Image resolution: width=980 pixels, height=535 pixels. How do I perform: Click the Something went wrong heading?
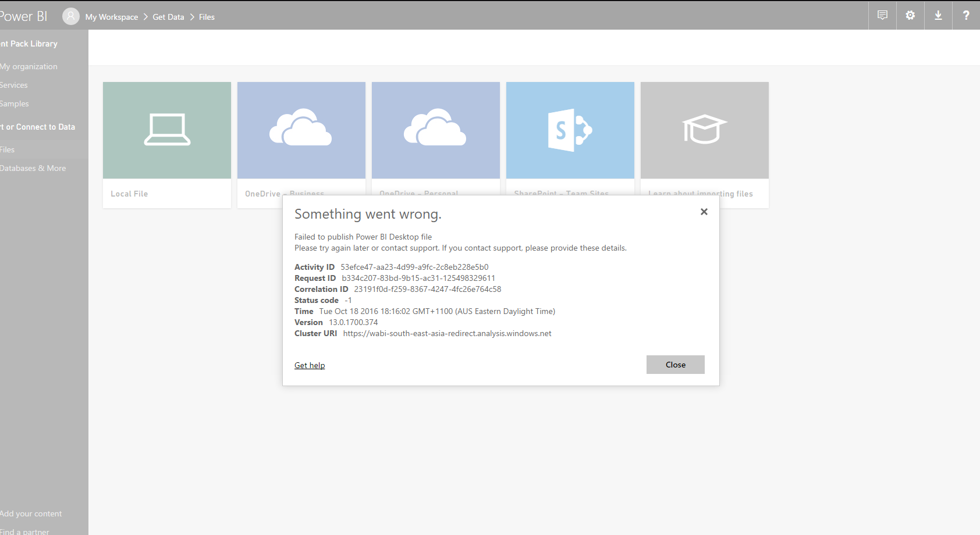tap(368, 214)
